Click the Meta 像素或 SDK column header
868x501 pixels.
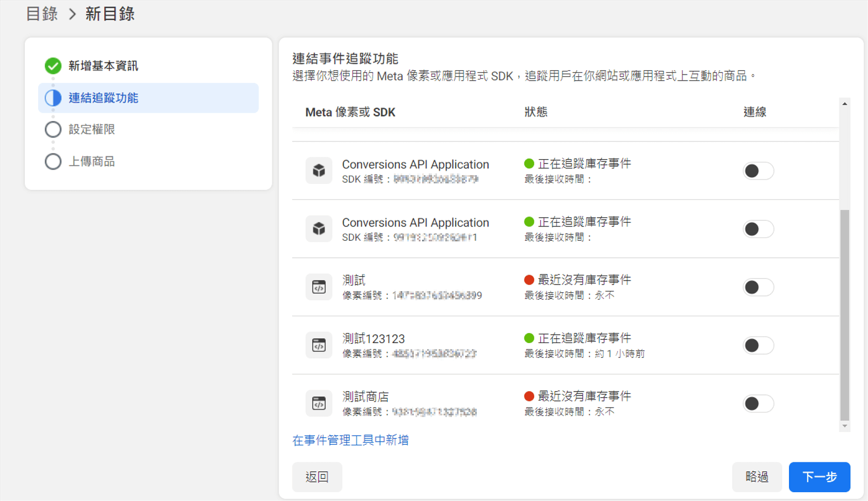350,112
